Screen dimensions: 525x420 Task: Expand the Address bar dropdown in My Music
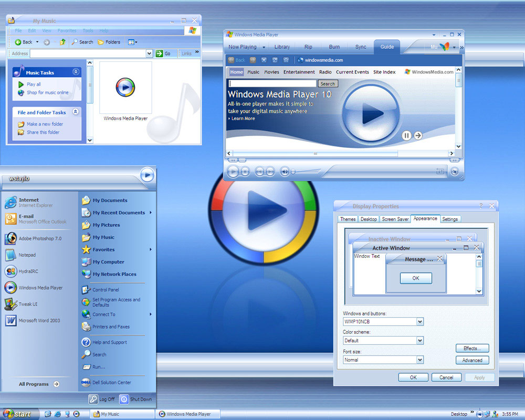149,53
